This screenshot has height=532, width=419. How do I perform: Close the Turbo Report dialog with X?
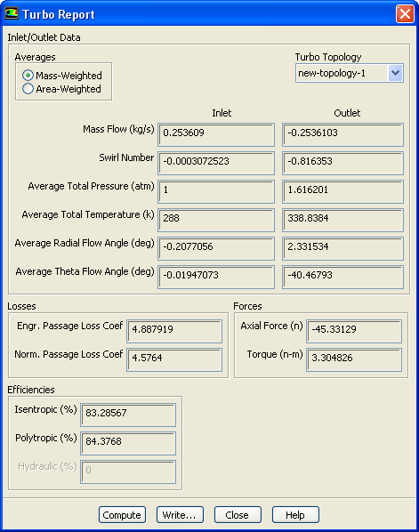(405, 14)
